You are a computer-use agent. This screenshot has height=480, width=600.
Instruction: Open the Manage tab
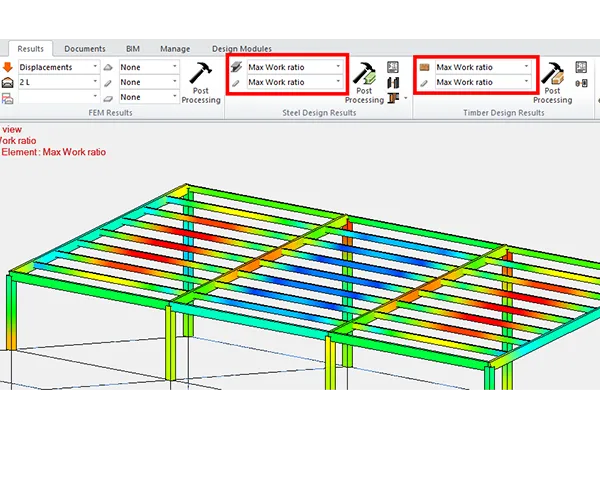point(175,49)
